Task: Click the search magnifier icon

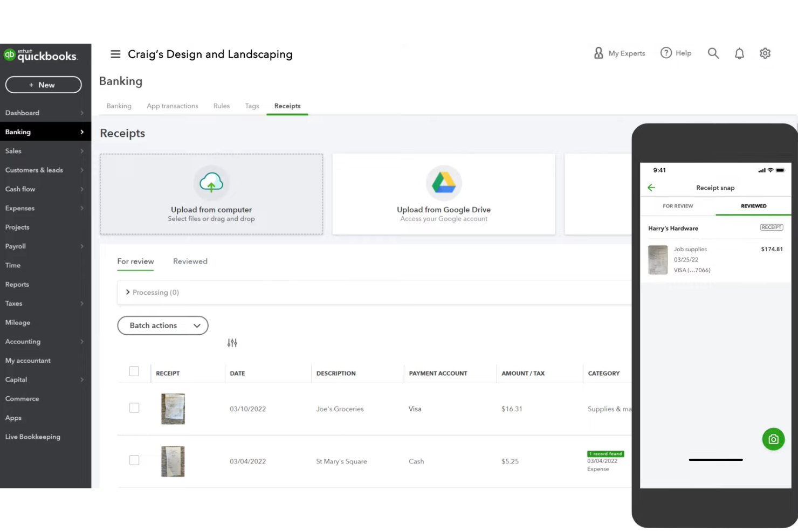Action: click(x=713, y=53)
